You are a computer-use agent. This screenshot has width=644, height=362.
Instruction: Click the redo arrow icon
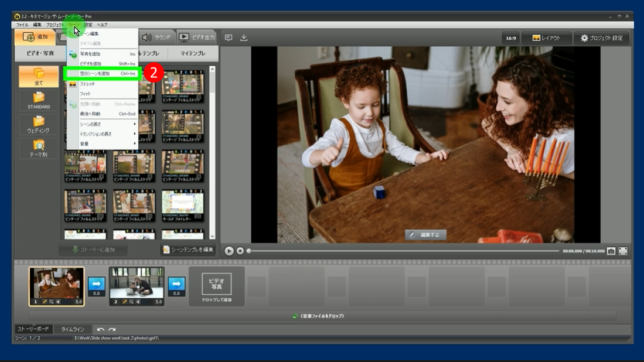[112, 330]
